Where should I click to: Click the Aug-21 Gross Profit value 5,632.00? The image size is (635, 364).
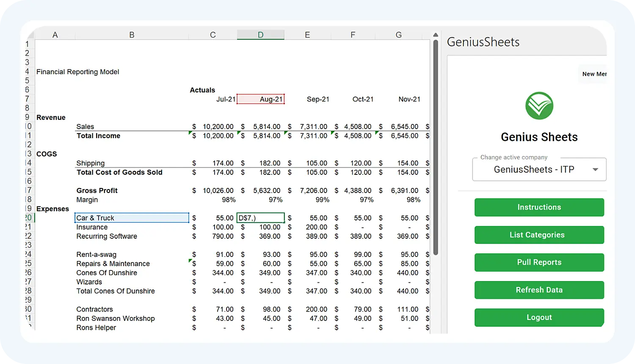pyautogui.click(x=267, y=190)
